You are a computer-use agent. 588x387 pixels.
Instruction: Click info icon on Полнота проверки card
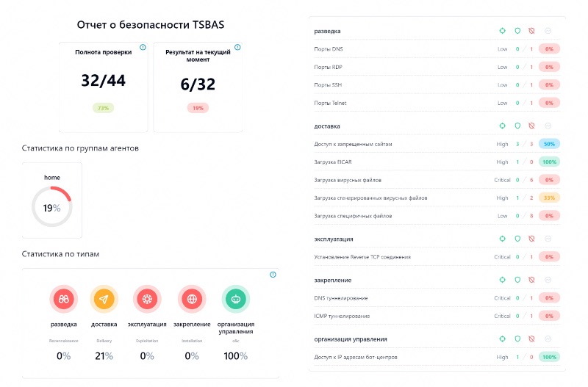click(143, 47)
